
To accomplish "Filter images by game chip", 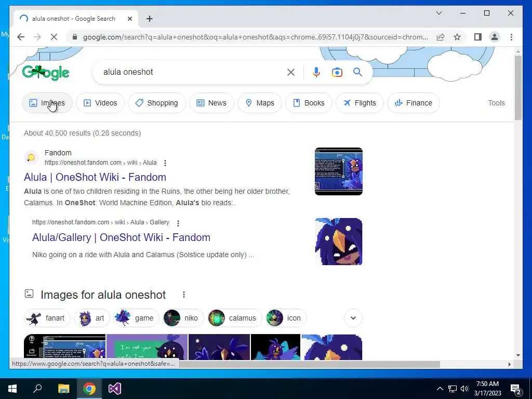I will point(136,318).
